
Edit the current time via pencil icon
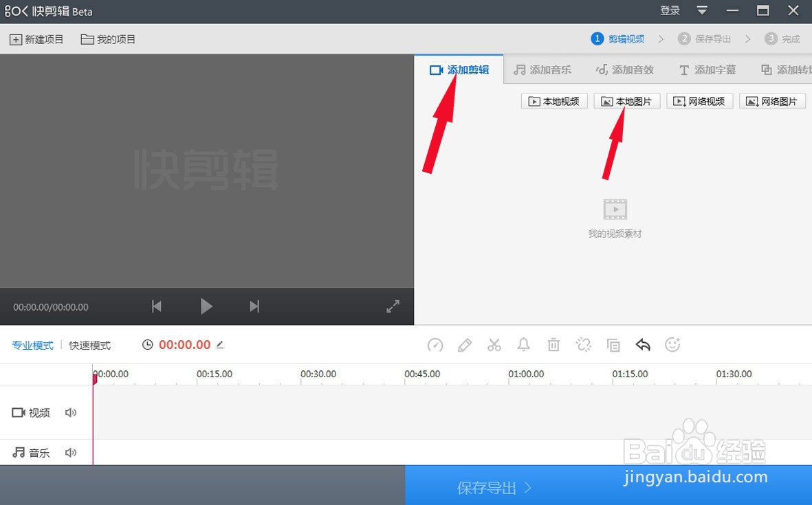click(220, 345)
